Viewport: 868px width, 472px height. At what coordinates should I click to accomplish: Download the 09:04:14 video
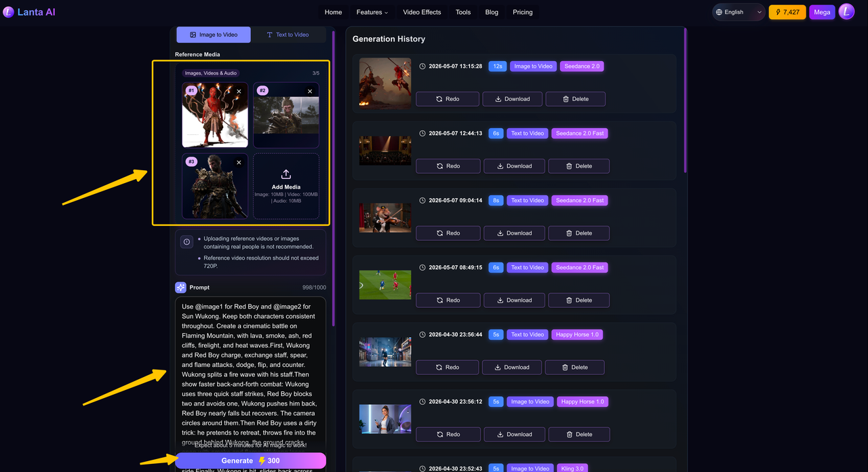514,233
